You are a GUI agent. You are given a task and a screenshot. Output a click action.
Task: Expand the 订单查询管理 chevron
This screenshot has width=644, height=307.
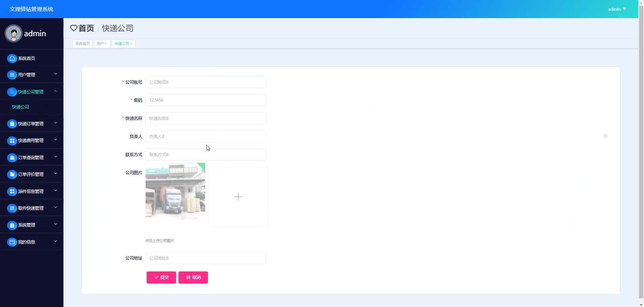(x=56, y=157)
